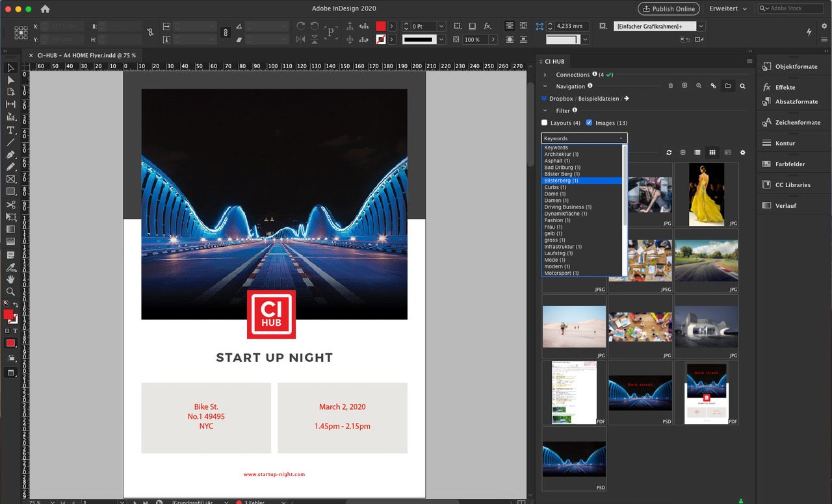832x504 pixels.
Task: Click the search icon in CI HUB navigation
Action: point(742,86)
